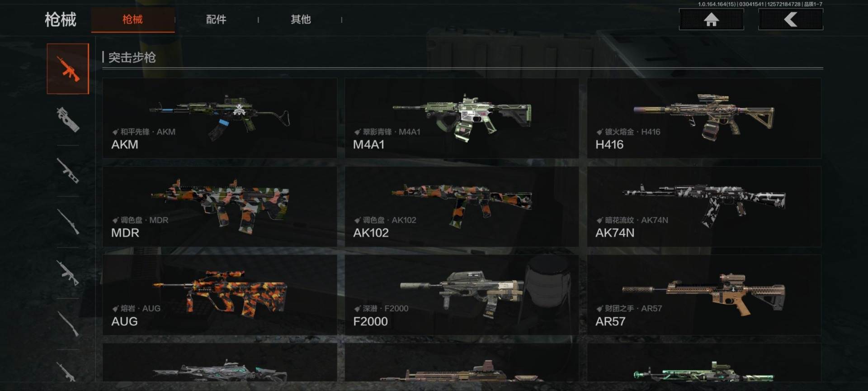Select the sixth weapon category icon
The image size is (868, 391).
click(68, 324)
